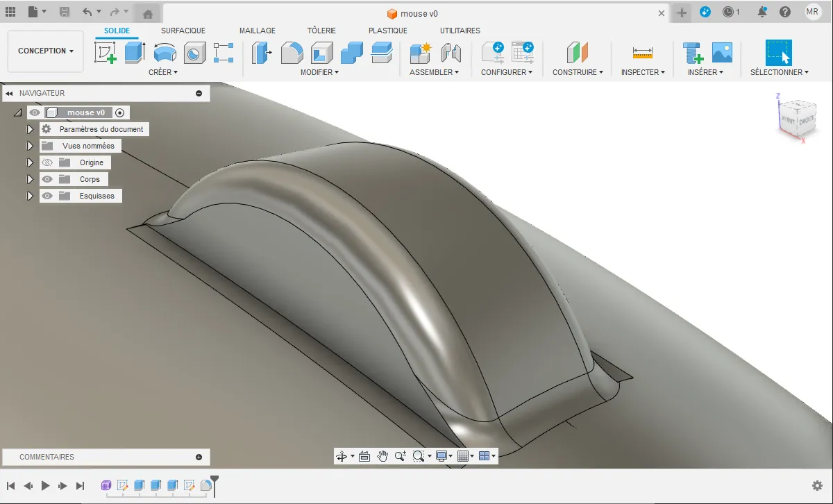Screen dimensions: 833x504
Task: Expand the Esquisses tree node
Action: [30, 196]
